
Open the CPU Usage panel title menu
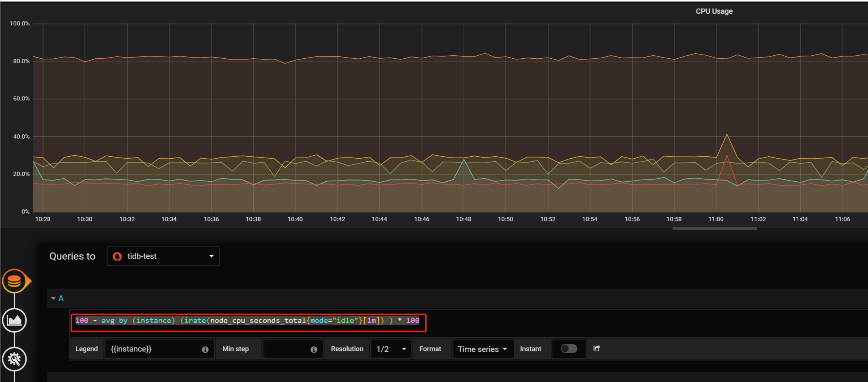point(714,11)
